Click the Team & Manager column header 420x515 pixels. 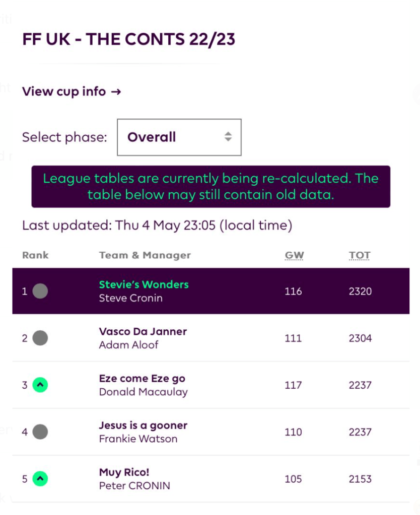click(x=145, y=255)
